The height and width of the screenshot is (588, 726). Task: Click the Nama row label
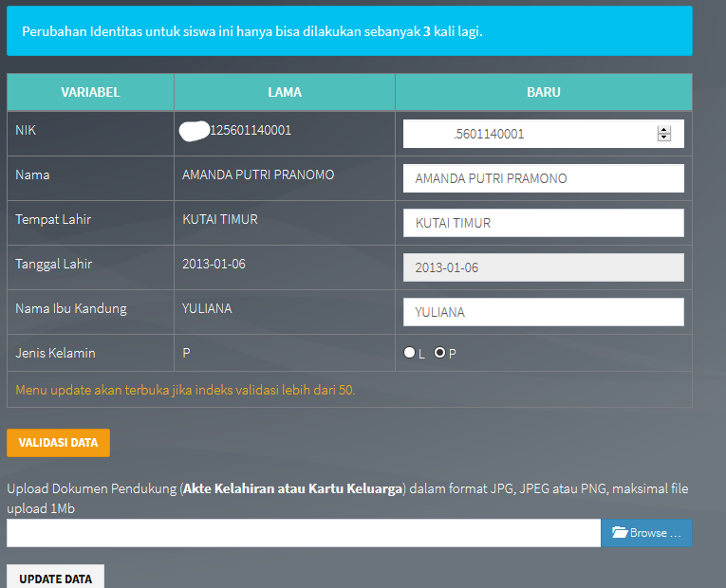(32, 175)
